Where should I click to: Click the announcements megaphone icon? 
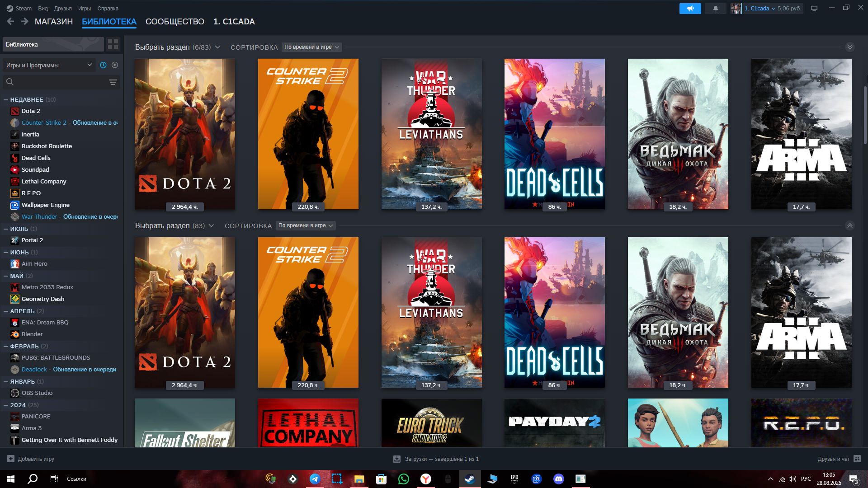tap(690, 9)
